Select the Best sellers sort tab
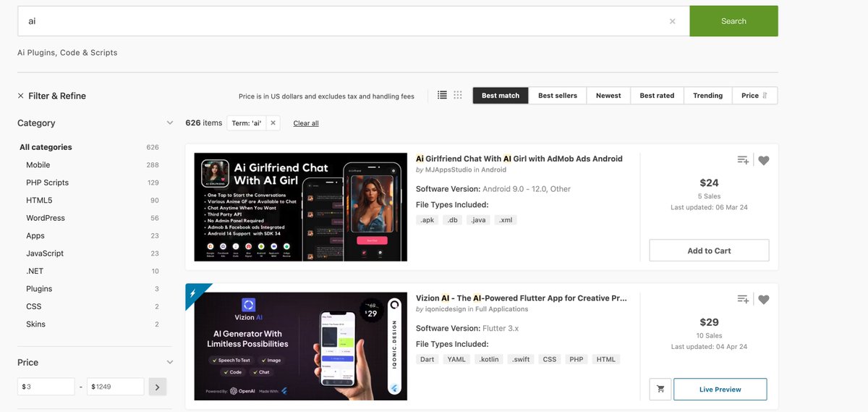The width and height of the screenshot is (868, 412). coord(558,96)
